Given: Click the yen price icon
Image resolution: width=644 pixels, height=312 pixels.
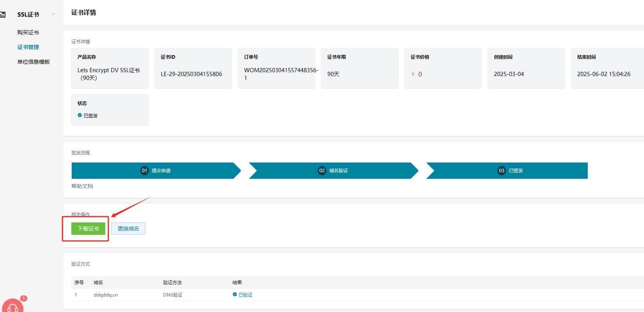Looking at the screenshot, I should pyautogui.click(x=413, y=74).
